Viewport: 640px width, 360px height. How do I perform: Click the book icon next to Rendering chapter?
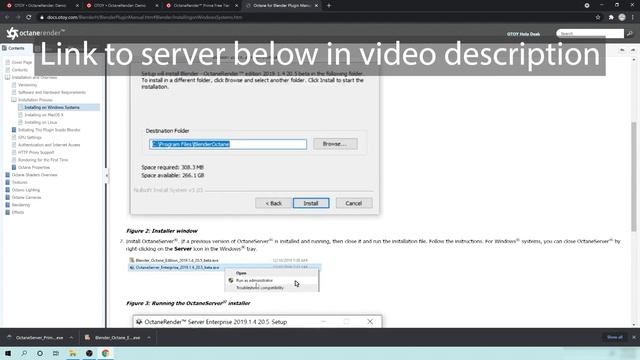[7, 204]
